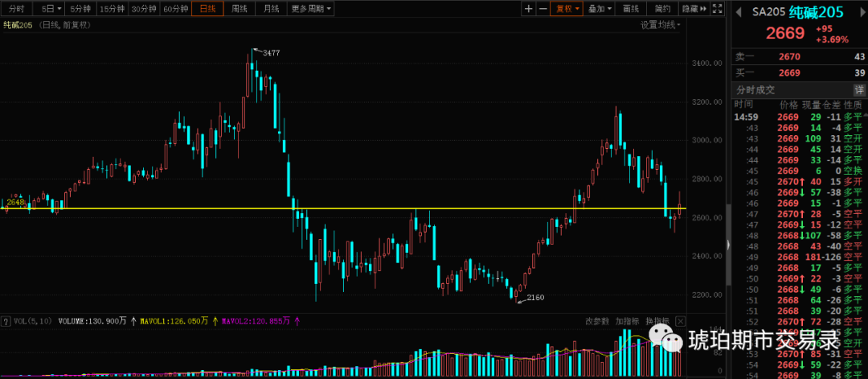Select 5分钟 timeframe
The image size is (868, 379).
click(x=80, y=9)
